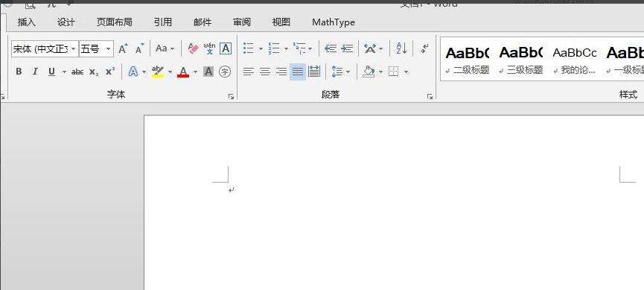Screen dimensions: 644x290
Task: Click the bullets list icon
Action: tap(249, 48)
